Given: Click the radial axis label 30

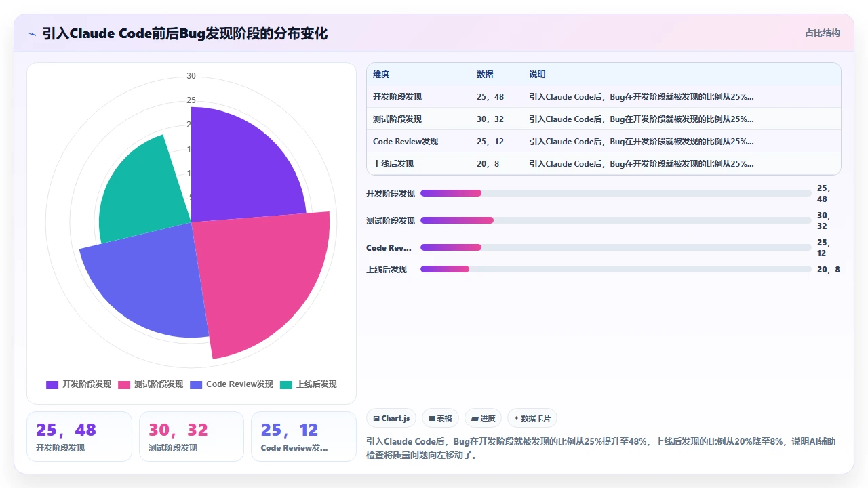Looking at the screenshot, I should click(x=191, y=76).
